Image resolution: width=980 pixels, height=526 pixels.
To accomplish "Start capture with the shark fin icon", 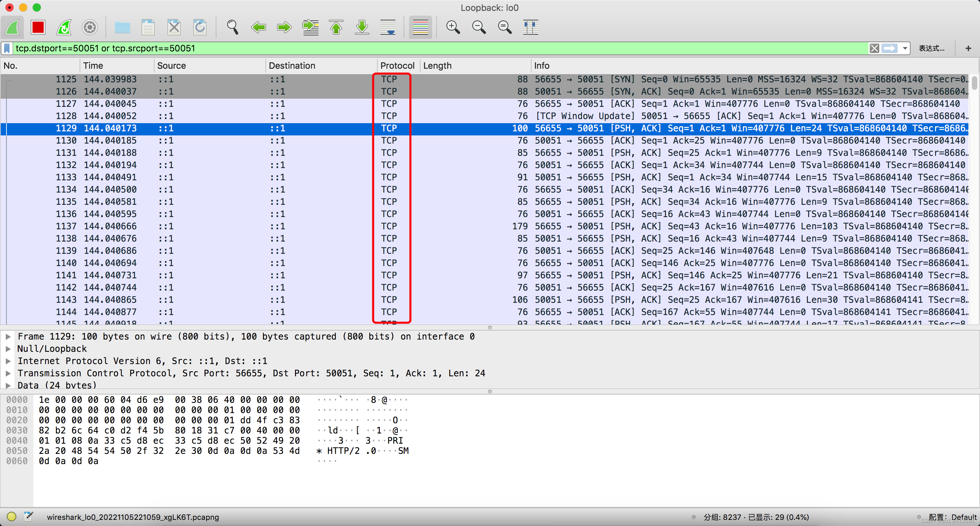I will point(12,27).
